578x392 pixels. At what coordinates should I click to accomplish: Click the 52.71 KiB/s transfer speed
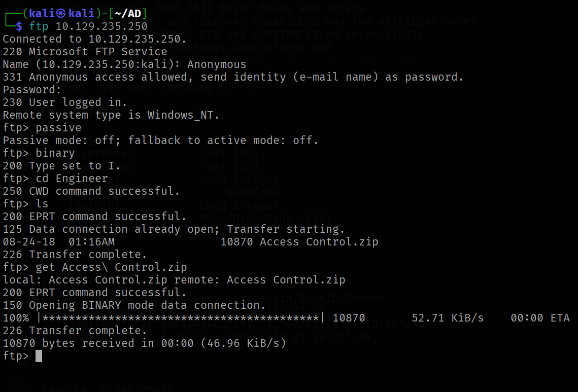[x=448, y=317]
